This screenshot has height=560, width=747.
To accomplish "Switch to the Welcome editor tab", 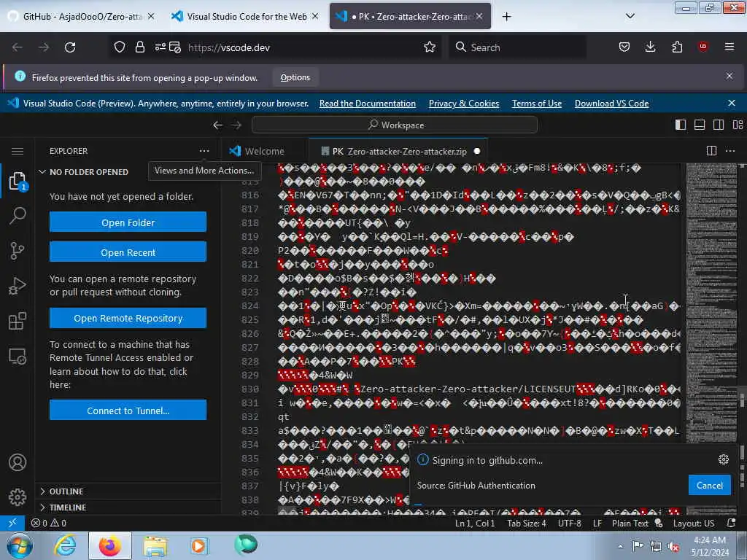I will [x=264, y=151].
